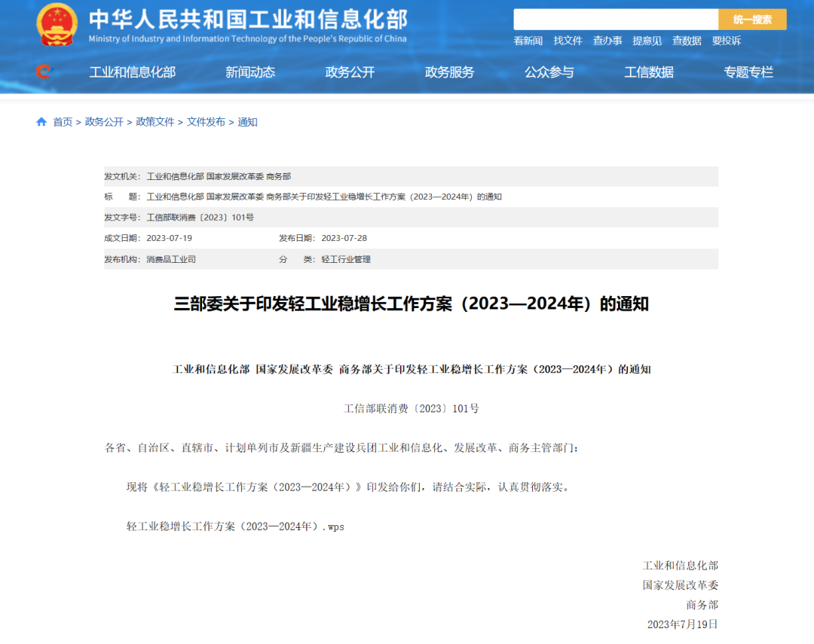The height and width of the screenshot is (644, 814).
Task: Open the 查数据 quick link
Action: coord(687,41)
